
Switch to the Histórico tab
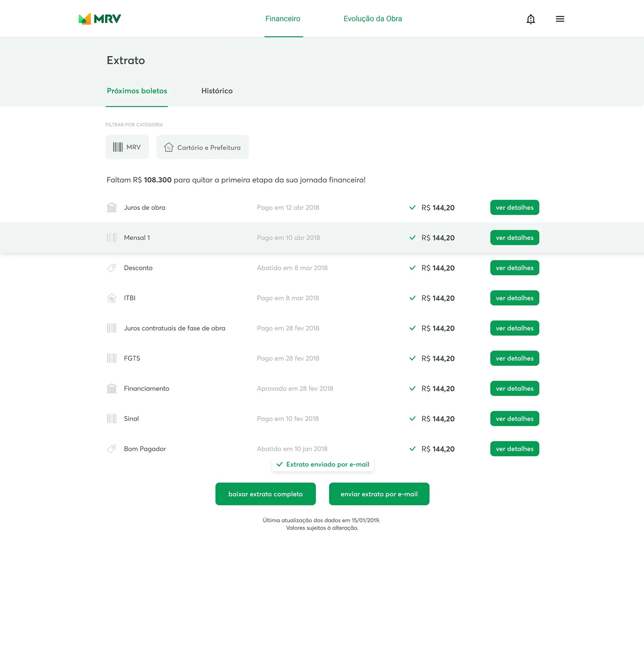217,91
